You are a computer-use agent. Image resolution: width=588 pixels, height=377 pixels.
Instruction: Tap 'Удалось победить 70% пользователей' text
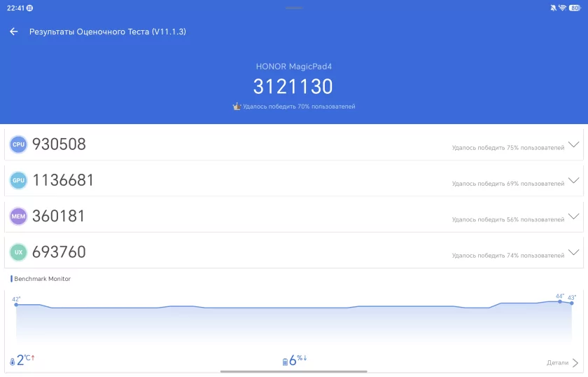pos(299,107)
